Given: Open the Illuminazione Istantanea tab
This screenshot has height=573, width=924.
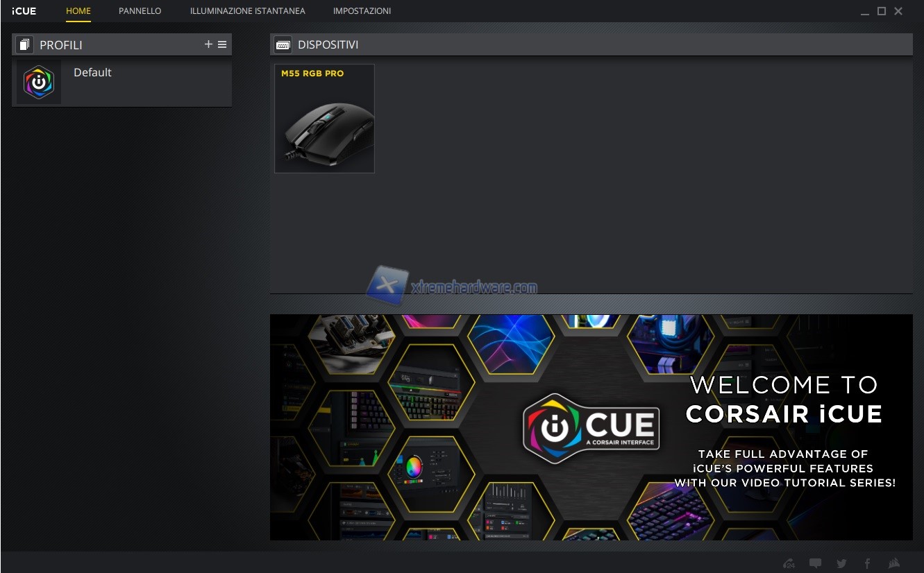Looking at the screenshot, I should pyautogui.click(x=247, y=11).
